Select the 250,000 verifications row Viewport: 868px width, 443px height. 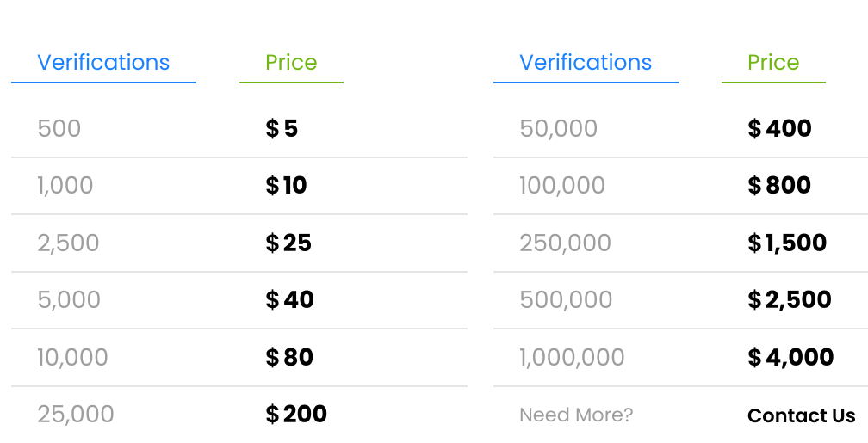(x=566, y=243)
